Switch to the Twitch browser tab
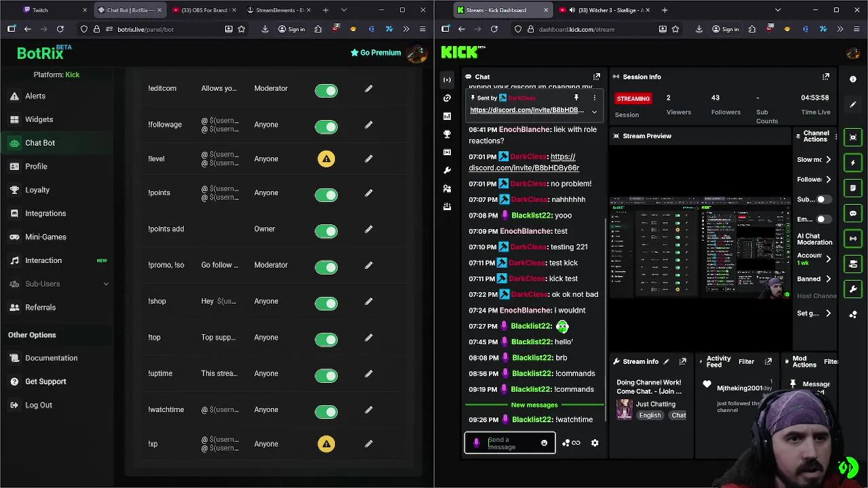Screen dimensions: 868x488 pos(54,10)
